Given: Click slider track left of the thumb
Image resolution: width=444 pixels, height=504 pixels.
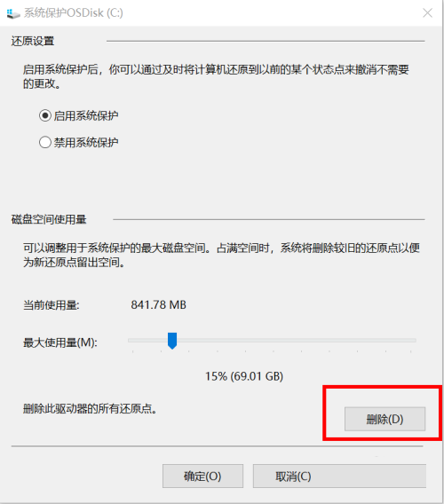Looking at the screenshot, I should tap(147, 341).
